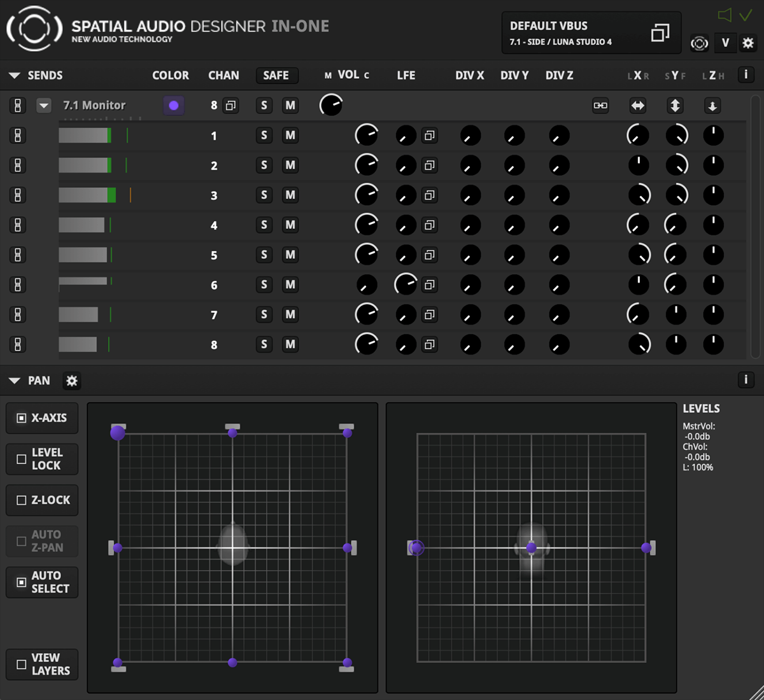This screenshot has height=700, width=764.
Task: Click horizontal arrows icon in 7.1 Monitor row
Action: pyautogui.click(x=638, y=106)
